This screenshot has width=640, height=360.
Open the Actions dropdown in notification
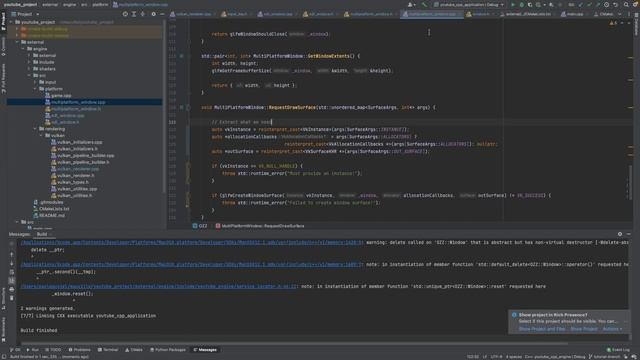click(x=612, y=329)
